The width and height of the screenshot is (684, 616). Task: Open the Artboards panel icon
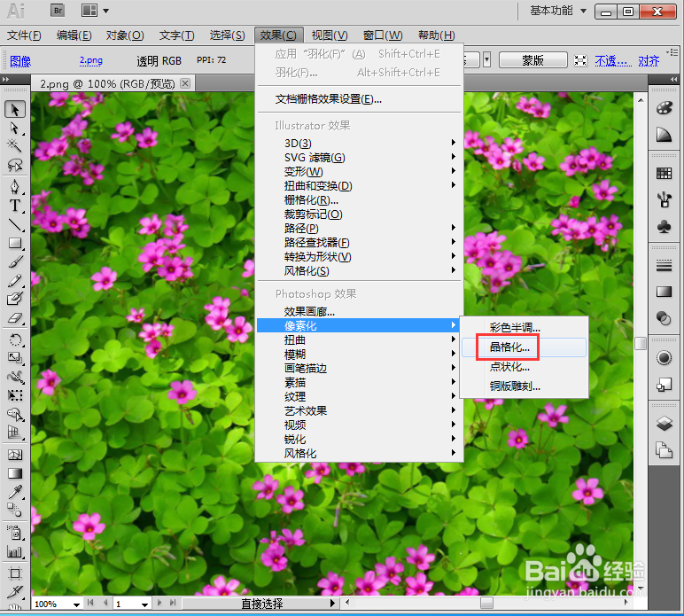[664, 449]
